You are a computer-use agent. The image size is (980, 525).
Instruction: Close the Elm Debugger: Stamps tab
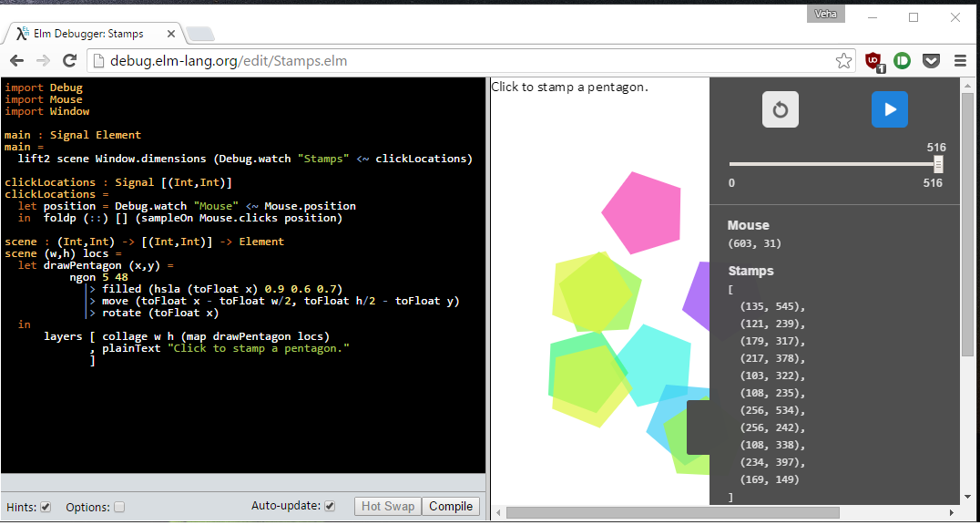click(171, 33)
